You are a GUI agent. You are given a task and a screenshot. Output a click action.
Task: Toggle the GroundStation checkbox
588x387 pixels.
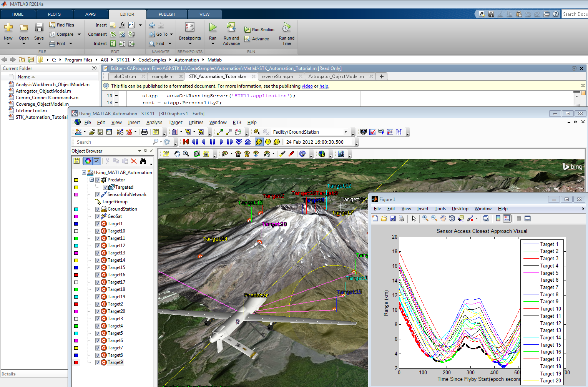98,209
